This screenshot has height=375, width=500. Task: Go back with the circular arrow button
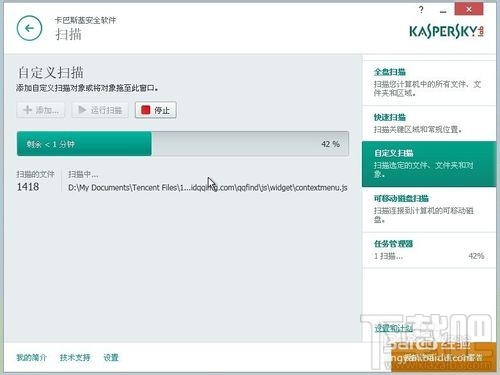pos(29,28)
